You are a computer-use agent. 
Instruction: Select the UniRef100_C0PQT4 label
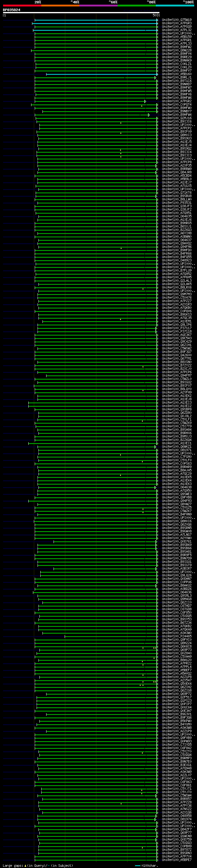click(x=177, y=104)
